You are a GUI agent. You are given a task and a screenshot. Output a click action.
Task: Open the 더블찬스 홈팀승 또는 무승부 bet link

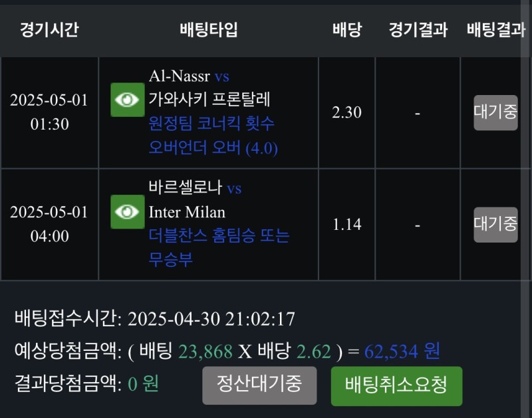click(x=219, y=247)
